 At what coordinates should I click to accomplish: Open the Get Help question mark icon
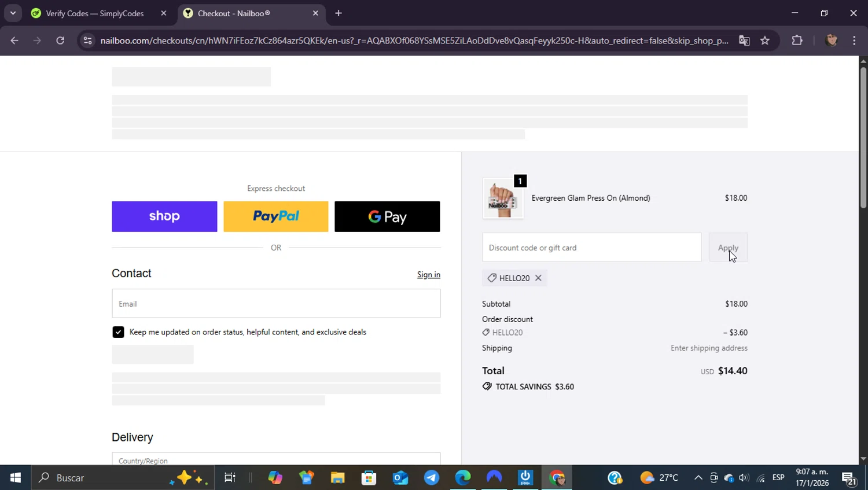pyautogui.click(x=615, y=478)
